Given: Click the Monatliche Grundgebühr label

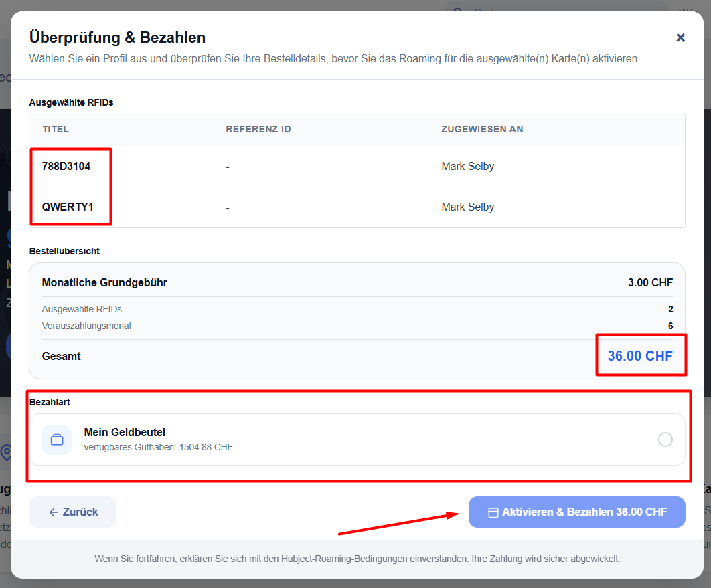Looking at the screenshot, I should coord(104,283).
